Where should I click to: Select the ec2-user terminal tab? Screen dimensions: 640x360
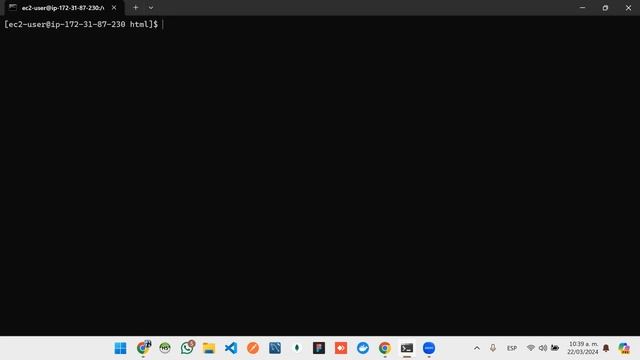point(62,8)
